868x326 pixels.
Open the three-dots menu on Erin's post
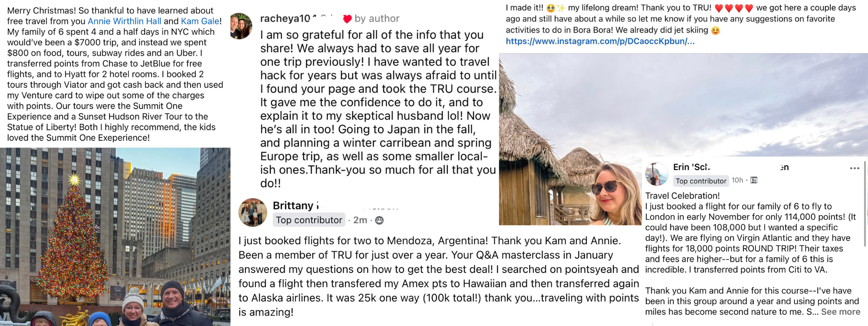pyautogui.click(x=854, y=168)
